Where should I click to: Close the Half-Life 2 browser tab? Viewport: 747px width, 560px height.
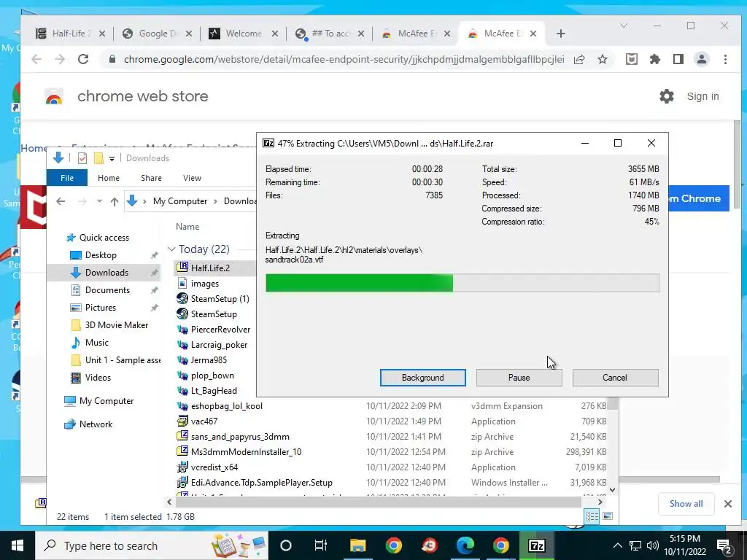102,34
